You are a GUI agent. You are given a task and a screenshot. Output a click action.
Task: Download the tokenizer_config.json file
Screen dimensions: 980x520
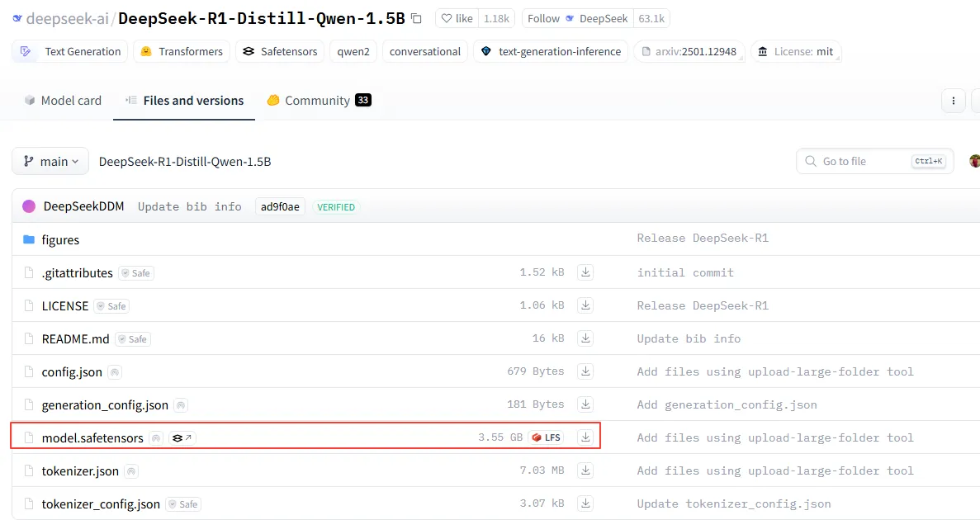point(585,503)
